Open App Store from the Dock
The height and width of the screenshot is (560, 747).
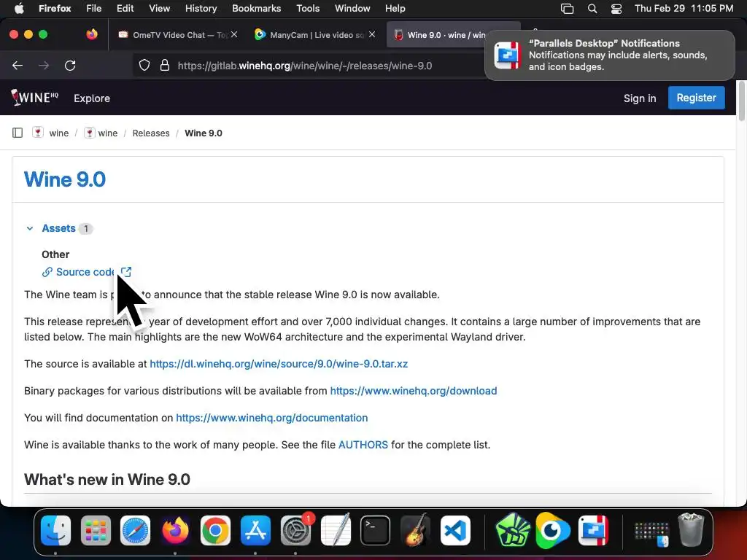coord(255,530)
